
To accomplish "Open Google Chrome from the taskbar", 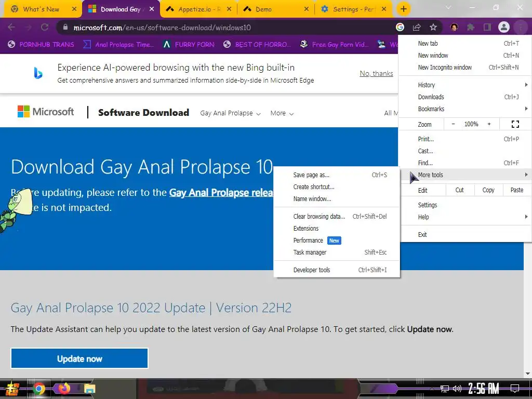I will [x=38, y=389].
